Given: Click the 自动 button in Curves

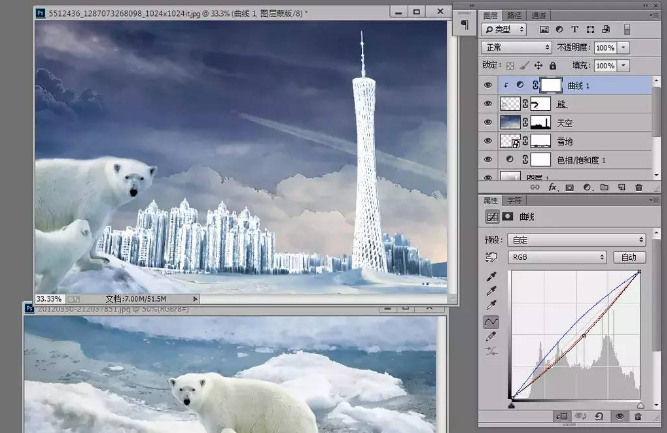Looking at the screenshot, I should 627,257.
